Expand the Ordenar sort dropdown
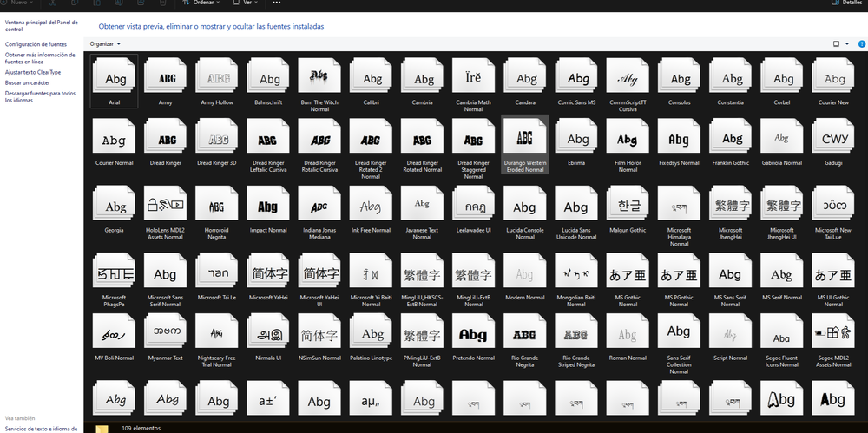The width and height of the screenshot is (868, 433). (x=201, y=3)
